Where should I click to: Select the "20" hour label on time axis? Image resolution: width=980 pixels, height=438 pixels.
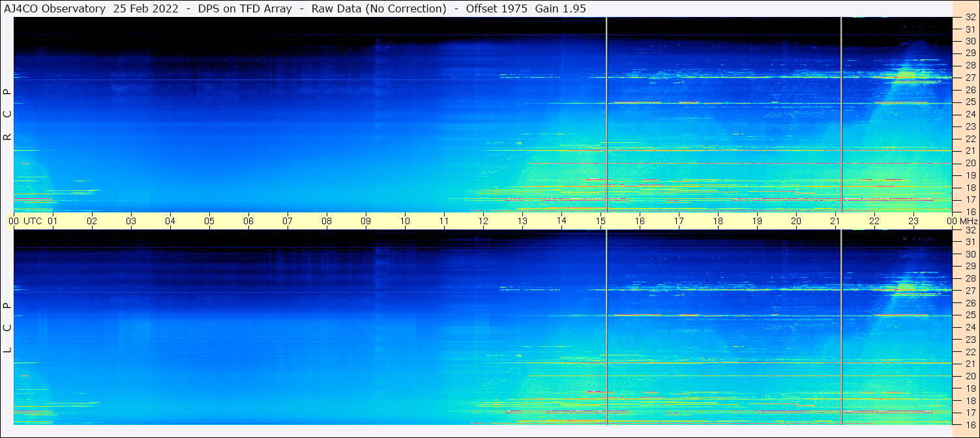click(796, 221)
